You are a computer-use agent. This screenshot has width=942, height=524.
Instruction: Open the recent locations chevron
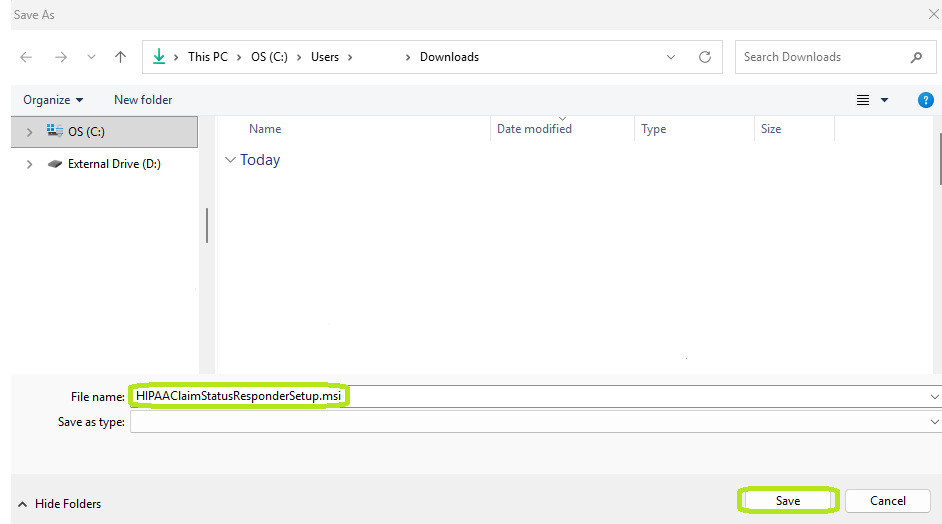click(91, 57)
